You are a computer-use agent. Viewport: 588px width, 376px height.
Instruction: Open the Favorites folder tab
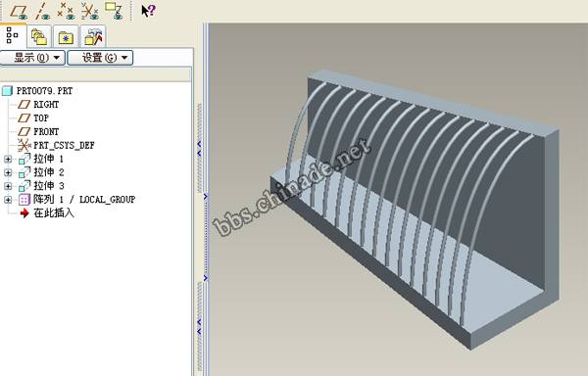coord(66,36)
